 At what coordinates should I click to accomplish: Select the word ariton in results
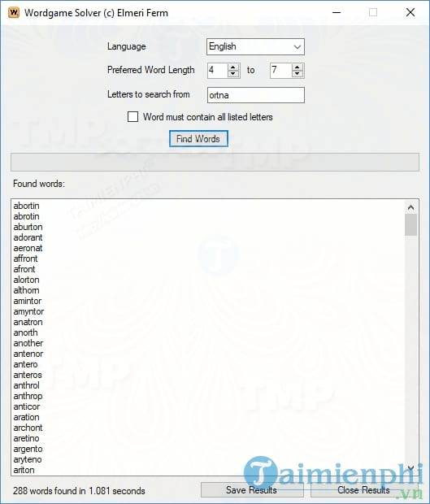pyautogui.click(x=24, y=470)
